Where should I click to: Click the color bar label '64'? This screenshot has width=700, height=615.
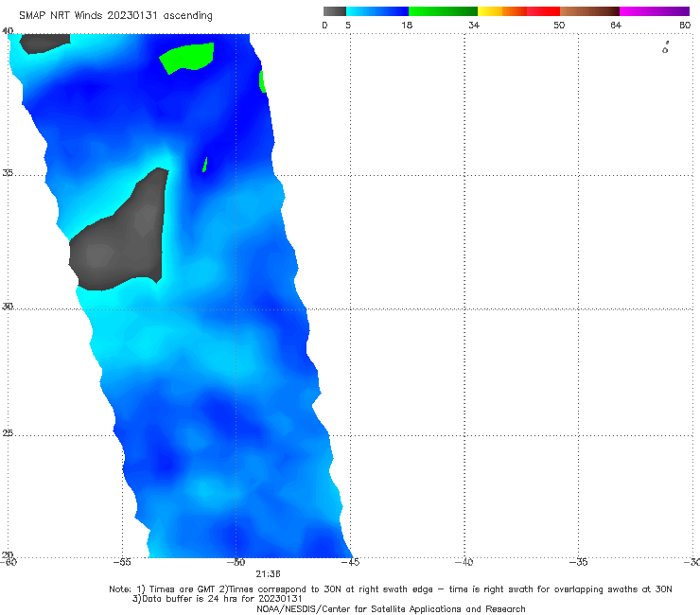[x=616, y=25]
